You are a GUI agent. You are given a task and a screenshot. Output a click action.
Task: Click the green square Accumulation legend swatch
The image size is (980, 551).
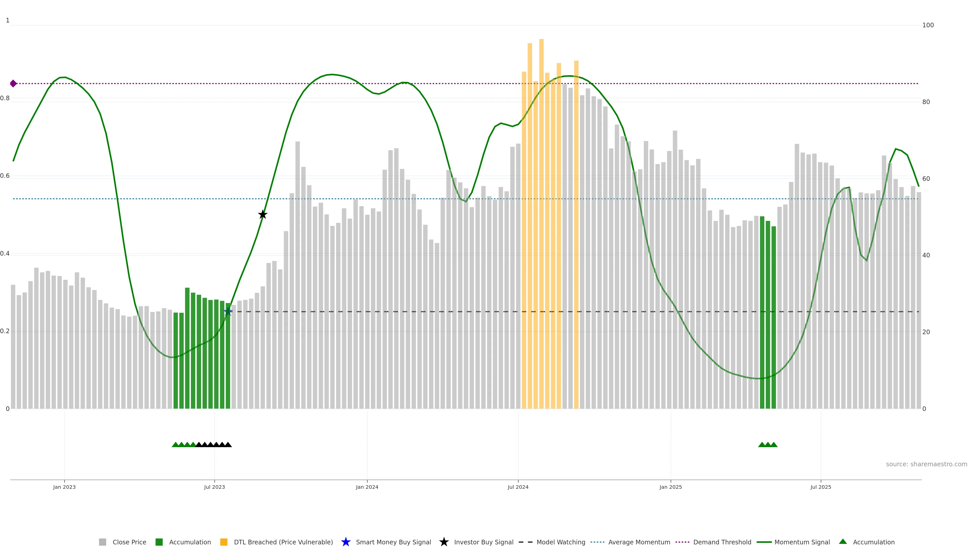[x=159, y=542]
